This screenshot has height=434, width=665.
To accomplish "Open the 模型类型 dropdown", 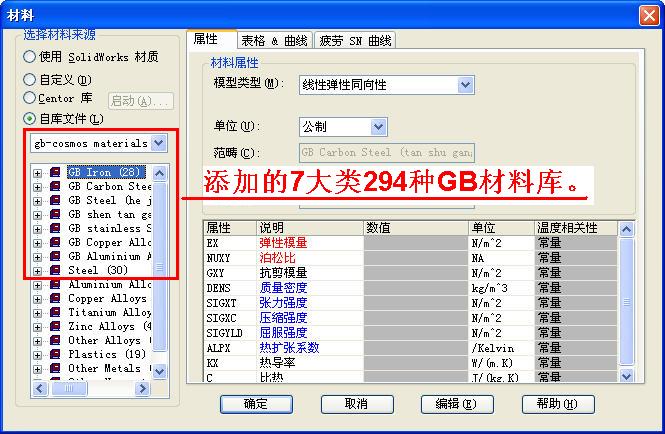I will (465, 85).
